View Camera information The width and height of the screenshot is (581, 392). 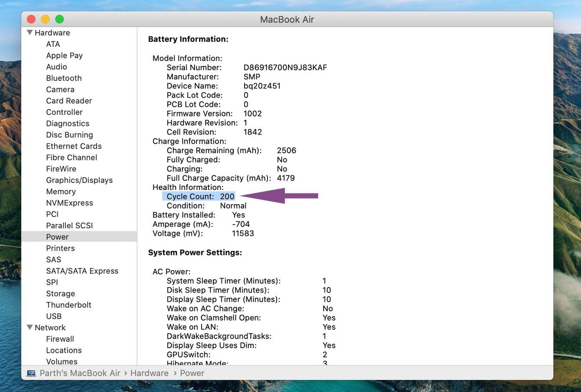(60, 89)
